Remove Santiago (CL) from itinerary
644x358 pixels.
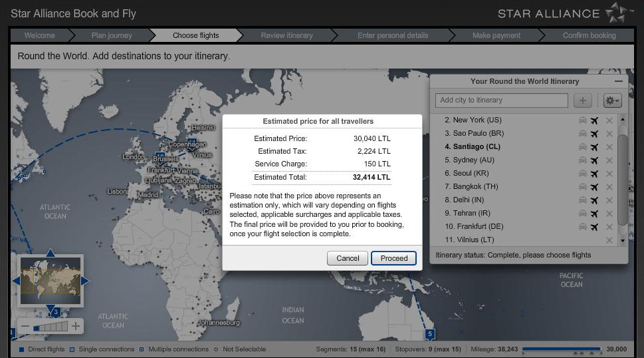[609, 147]
